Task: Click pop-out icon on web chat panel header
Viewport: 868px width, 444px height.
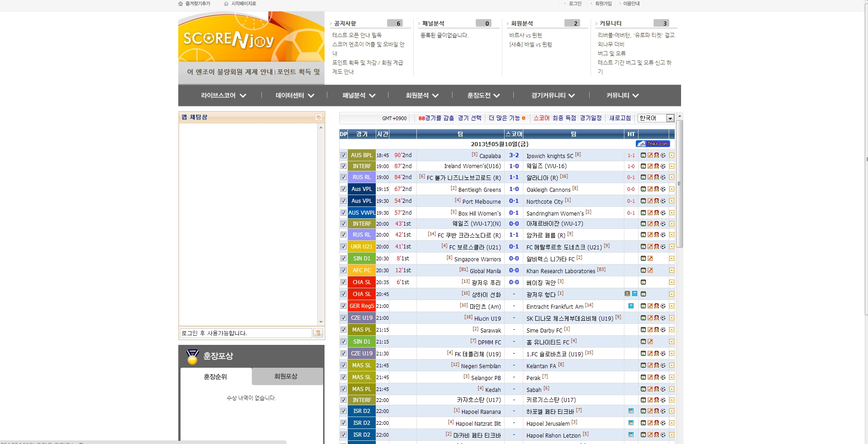Action: coord(319,117)
